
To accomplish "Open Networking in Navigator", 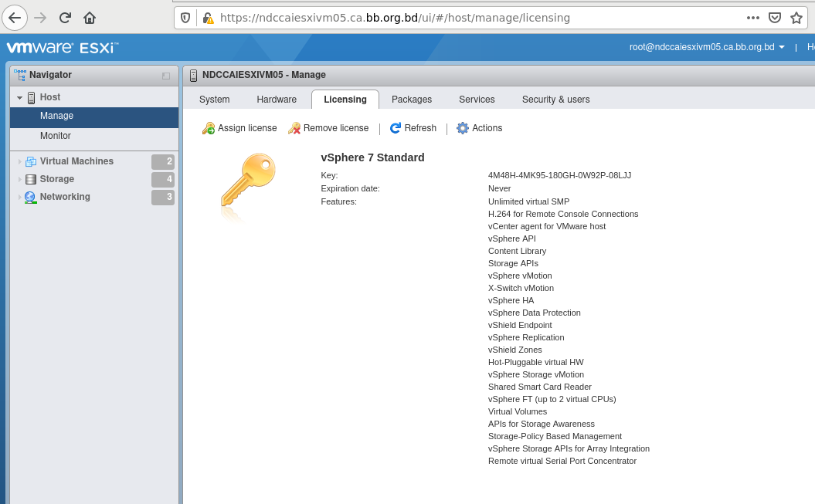I will click(65, 196).
